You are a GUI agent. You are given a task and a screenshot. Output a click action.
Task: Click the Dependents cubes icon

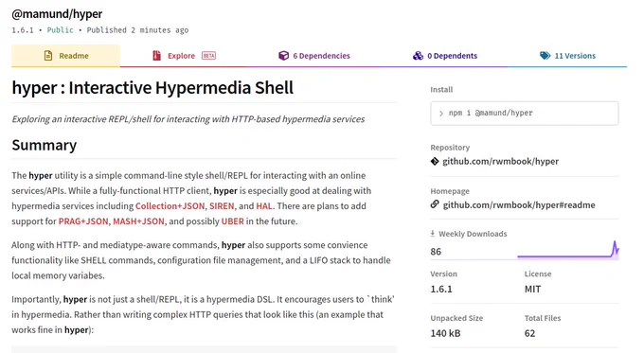pos(418,56)
